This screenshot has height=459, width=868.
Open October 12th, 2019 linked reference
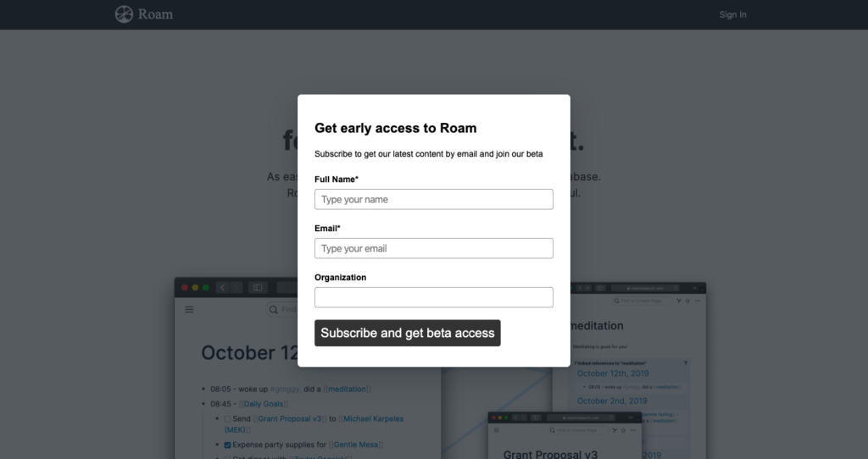[613, 373]
